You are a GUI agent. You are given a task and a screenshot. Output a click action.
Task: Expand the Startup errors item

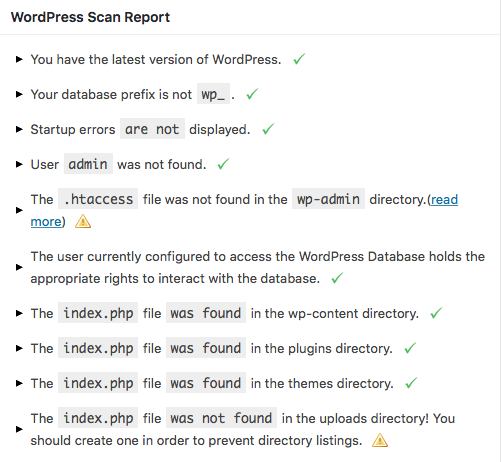click(19, 129)
